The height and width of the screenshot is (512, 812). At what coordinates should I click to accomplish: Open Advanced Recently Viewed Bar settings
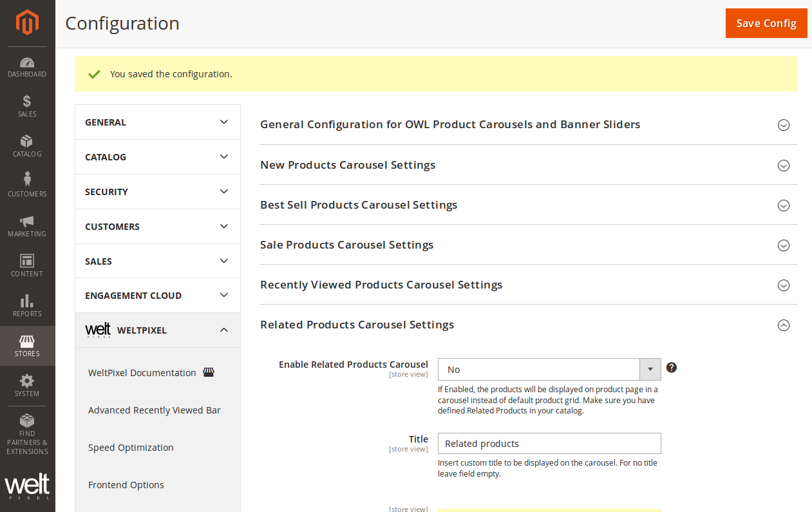click(155, 410)
